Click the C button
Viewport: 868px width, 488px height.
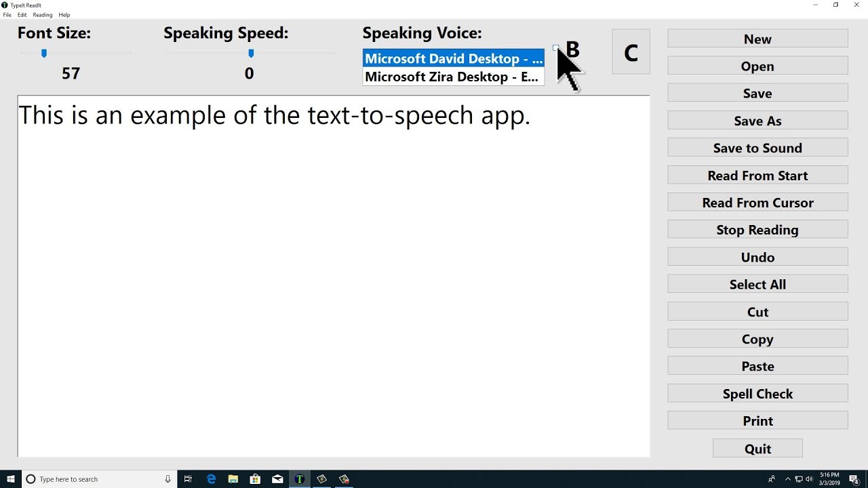pyautogui.click(x=631, y=52)
